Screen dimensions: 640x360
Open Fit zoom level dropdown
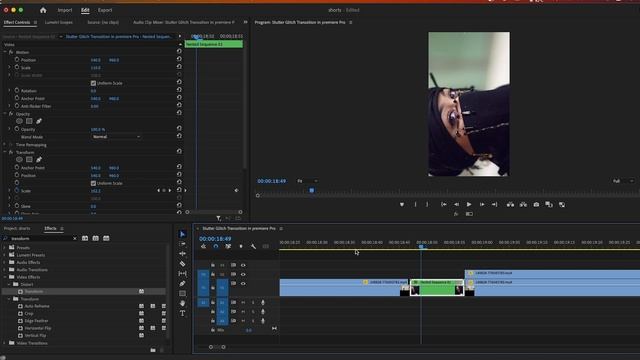[x=307, y=181]
